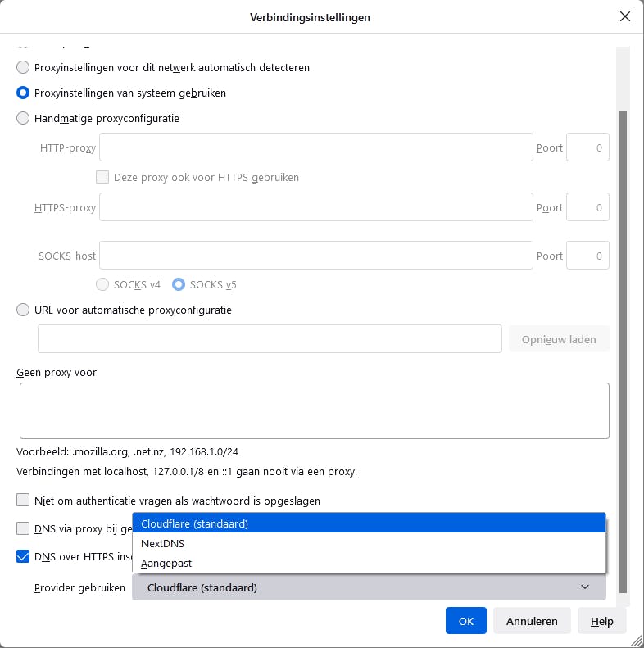Viewport: 644px width, 648px height.
Task: Focus the 'Geen proxy voor' text area
Action: coord(314,410)
